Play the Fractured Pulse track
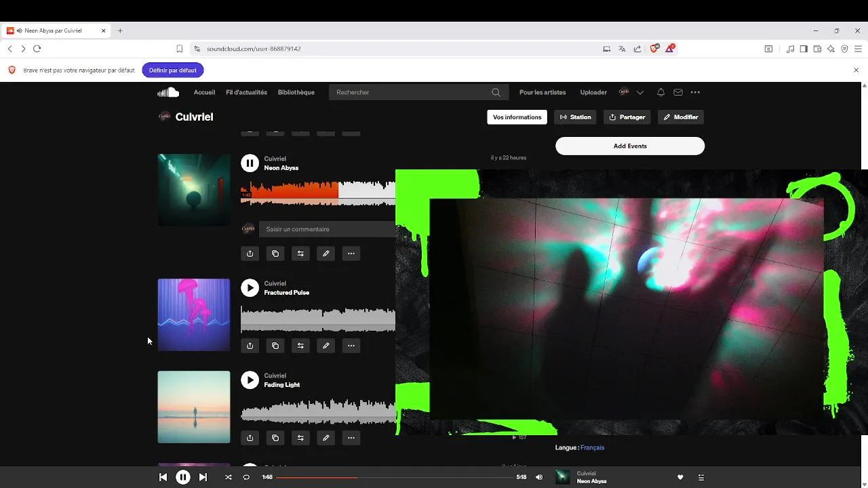868x488 pixels. coord(250,287)
